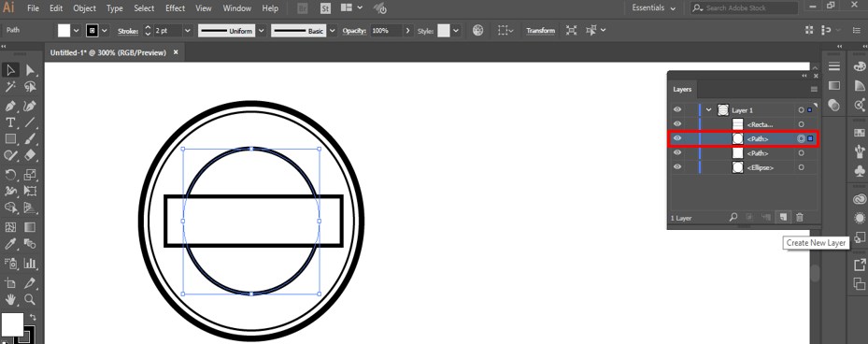Click the stroke color swatch in control bar

pos(92,31)
